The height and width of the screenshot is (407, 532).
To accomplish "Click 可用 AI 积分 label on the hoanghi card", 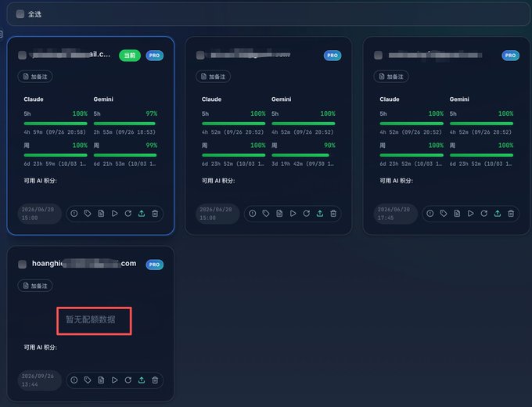I will pos(40,348).
